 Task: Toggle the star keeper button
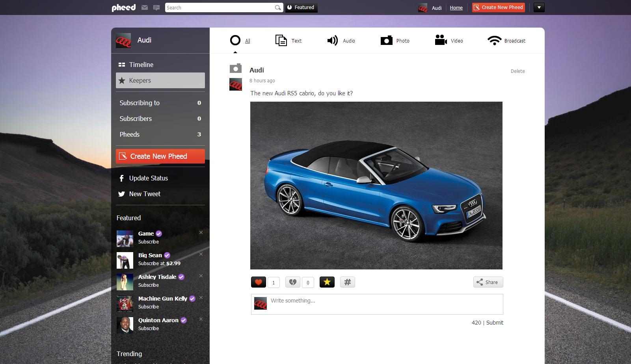(x=327, y=282)
